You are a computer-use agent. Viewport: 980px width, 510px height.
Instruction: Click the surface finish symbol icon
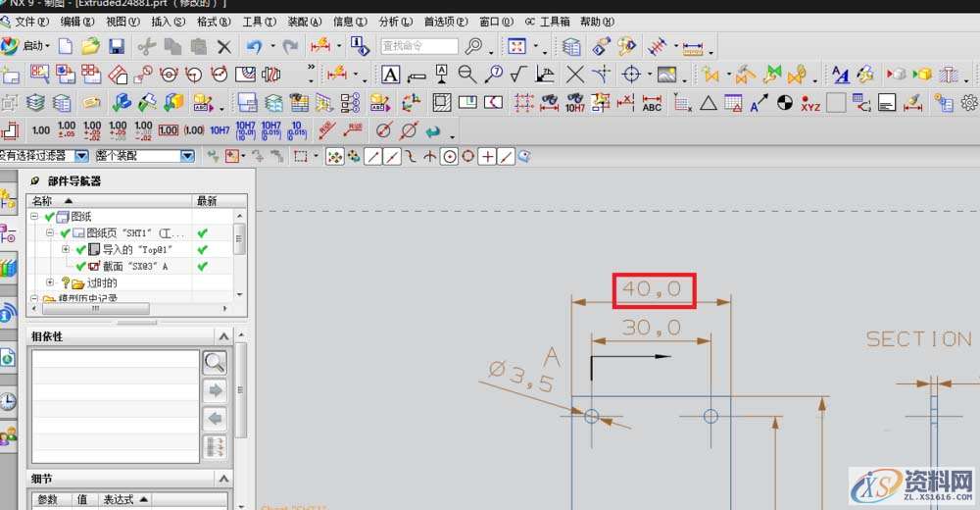pyautogui.click(x=519, y=75)
